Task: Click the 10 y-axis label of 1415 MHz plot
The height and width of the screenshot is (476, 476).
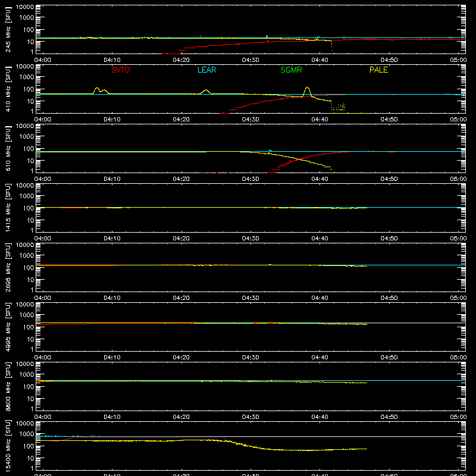Action: (30, 220)
